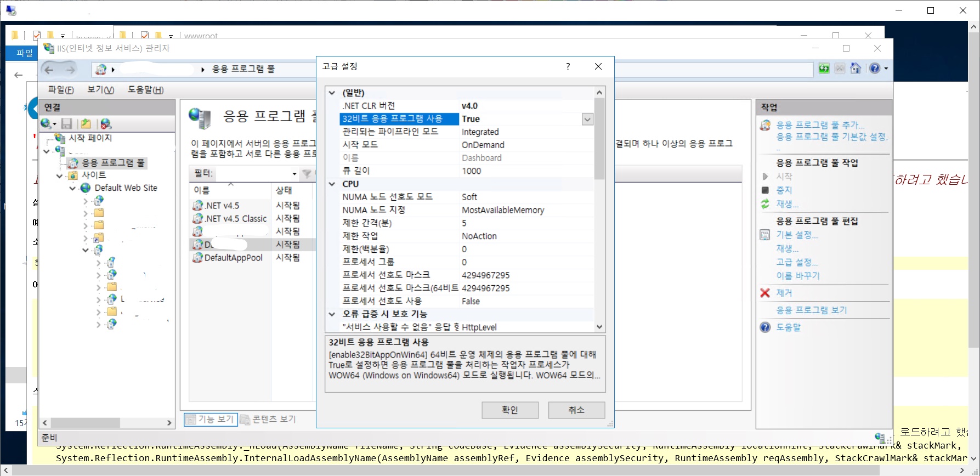Click the save connections floppy disk icon

pos(67,124)
